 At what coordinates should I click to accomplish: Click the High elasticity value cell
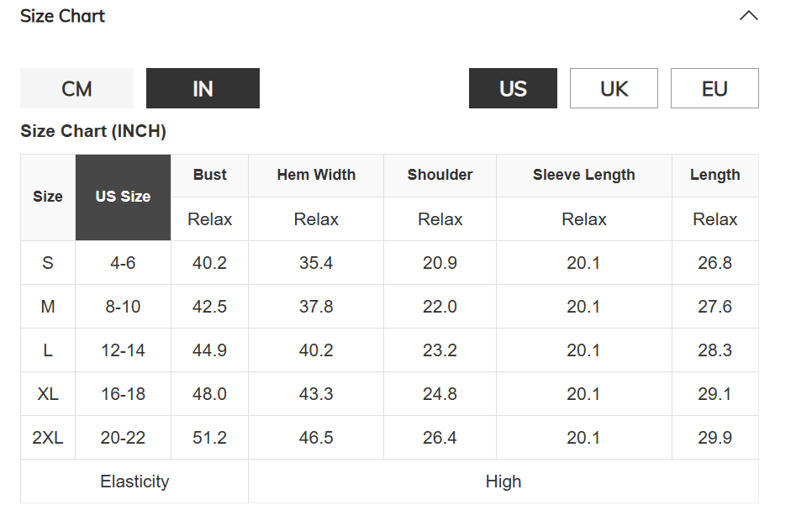pos(503,481)
